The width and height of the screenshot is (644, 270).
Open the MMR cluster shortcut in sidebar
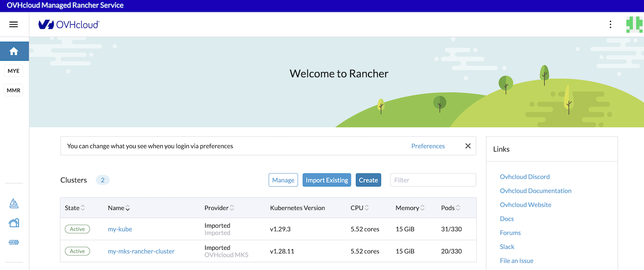(x=13, y=90)
